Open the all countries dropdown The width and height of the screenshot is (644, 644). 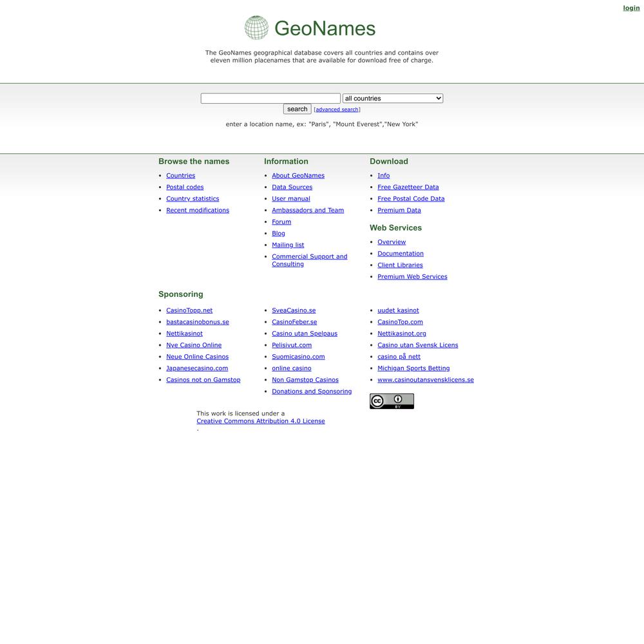393,98
